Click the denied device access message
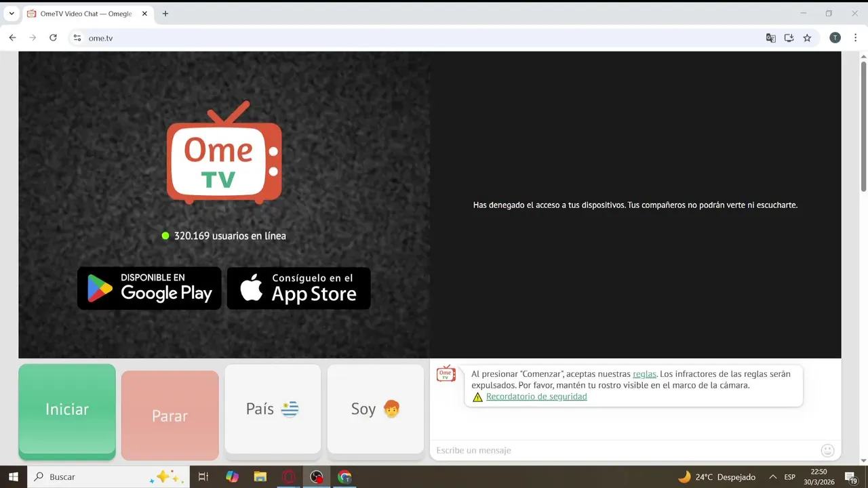 click(x=635, y=205)
